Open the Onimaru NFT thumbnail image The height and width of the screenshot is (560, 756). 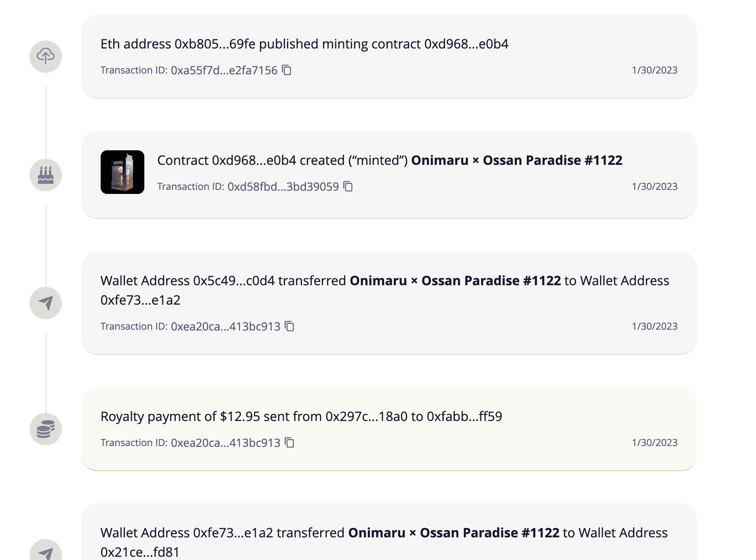pyautogui.click(x=122, y=172)
